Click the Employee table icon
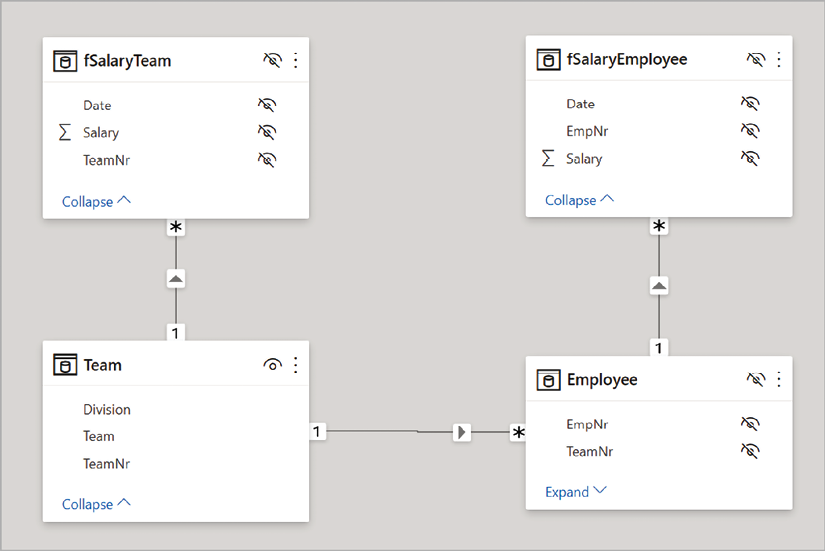 [x=548, y=379]
